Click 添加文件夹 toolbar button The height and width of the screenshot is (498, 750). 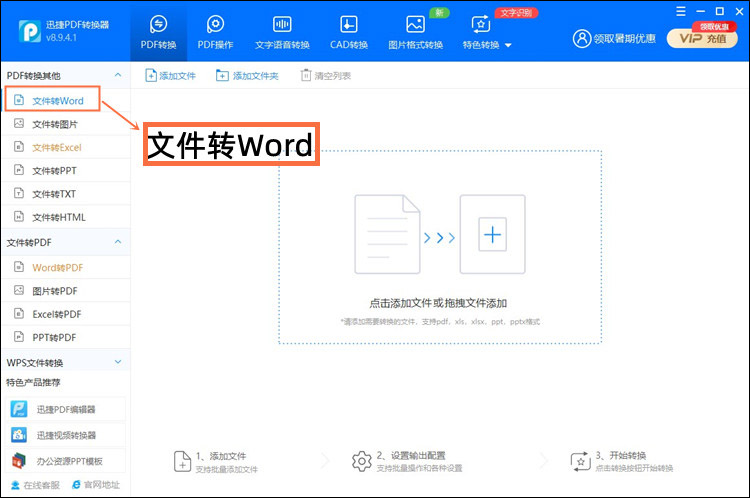pos(247,76)
